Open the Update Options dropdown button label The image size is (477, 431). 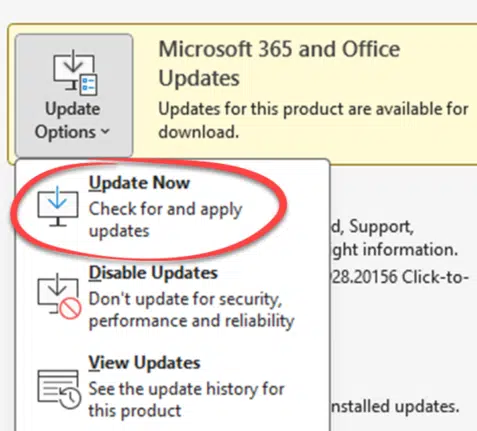click(x=72, y=120)
